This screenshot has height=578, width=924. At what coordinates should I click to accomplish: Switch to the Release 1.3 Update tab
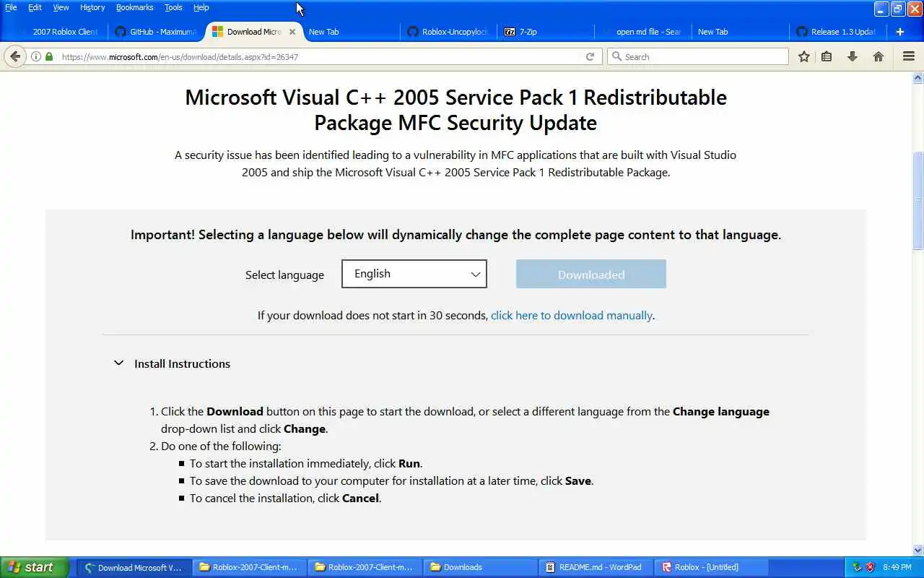tap(837, 32)
